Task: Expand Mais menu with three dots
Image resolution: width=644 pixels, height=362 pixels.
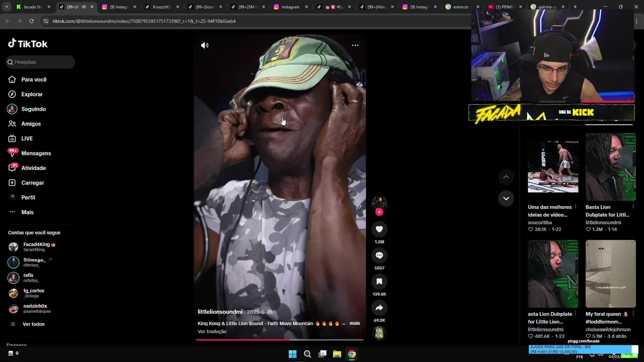Action: [12, 212]
